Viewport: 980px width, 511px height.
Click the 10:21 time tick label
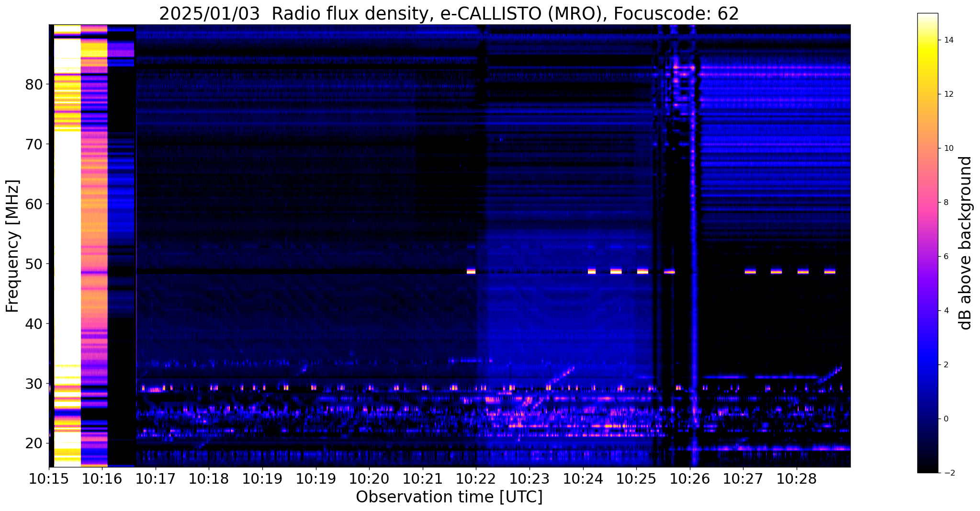423,479
